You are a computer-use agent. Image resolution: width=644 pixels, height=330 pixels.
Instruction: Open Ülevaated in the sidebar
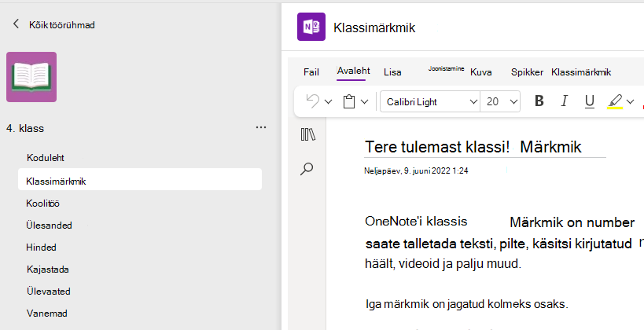(49, 291)
